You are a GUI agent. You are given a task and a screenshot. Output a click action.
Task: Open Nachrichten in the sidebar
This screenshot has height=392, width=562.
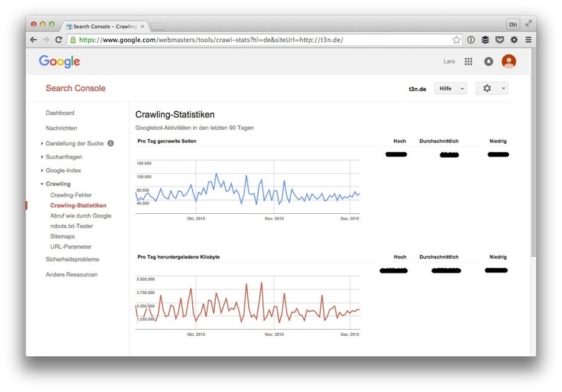61,128
